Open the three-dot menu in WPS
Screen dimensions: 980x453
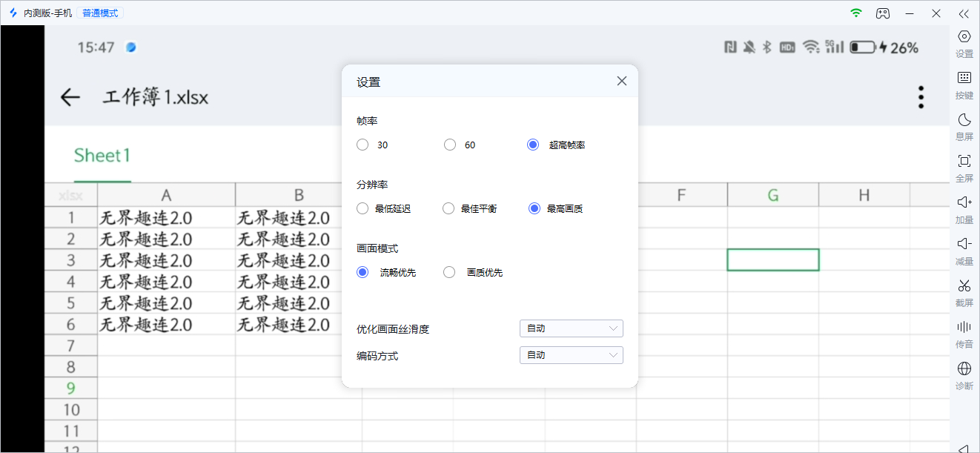[920, 96]
